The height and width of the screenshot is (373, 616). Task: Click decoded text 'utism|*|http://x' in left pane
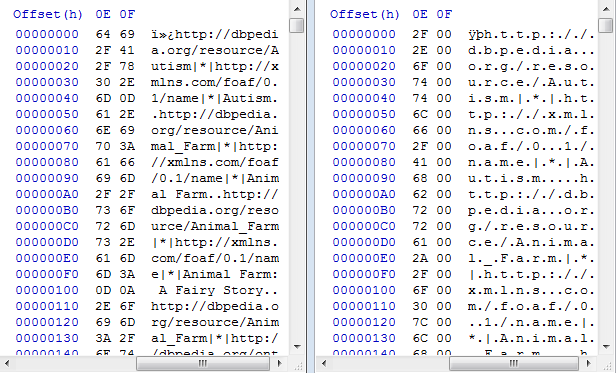click(x=215, y=66)
